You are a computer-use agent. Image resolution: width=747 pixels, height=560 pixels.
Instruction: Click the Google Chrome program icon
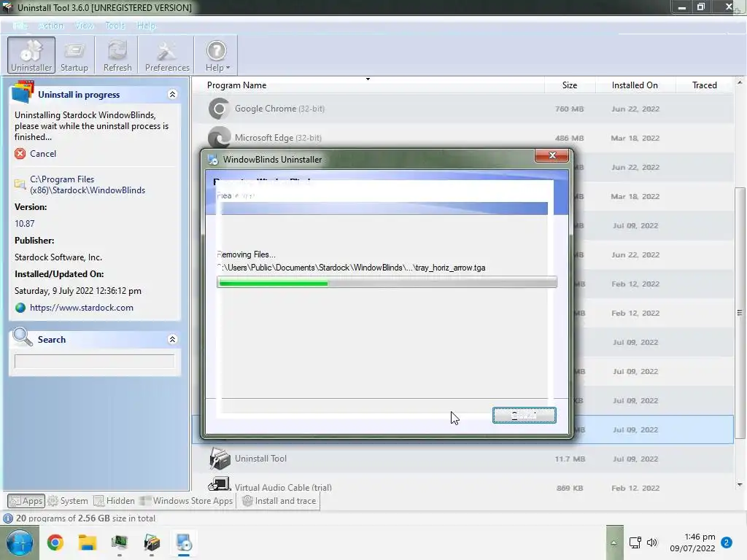click(x=219, y=109)
